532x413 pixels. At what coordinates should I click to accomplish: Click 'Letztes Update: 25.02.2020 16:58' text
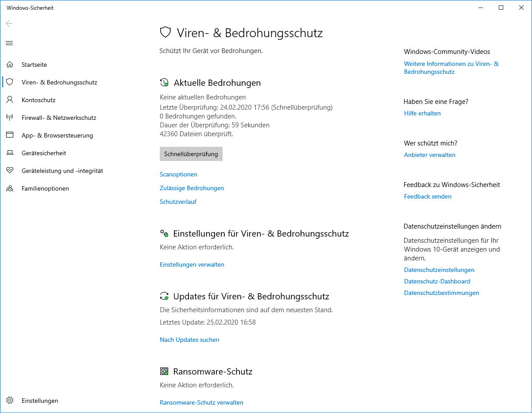point(208,322)
